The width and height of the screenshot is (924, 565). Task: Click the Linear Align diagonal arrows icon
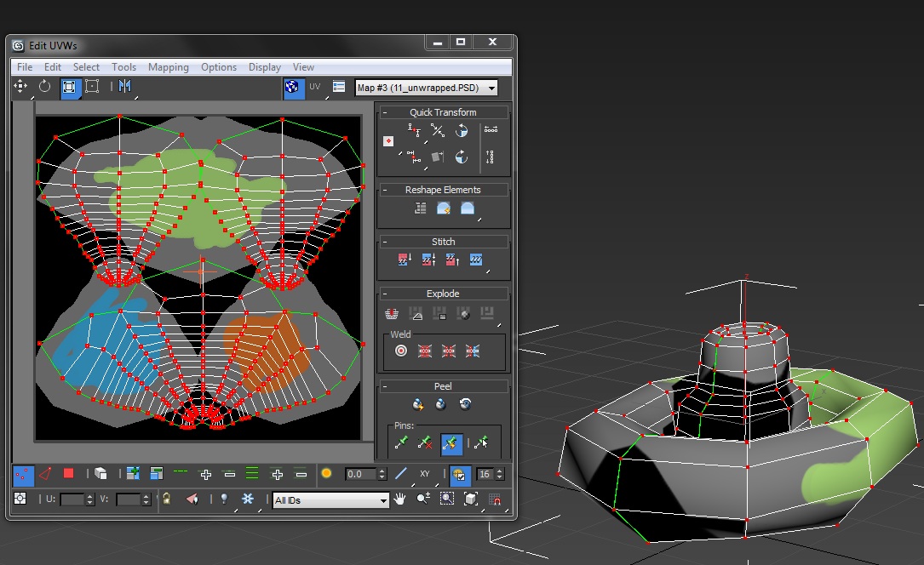[x=437, y=130]
